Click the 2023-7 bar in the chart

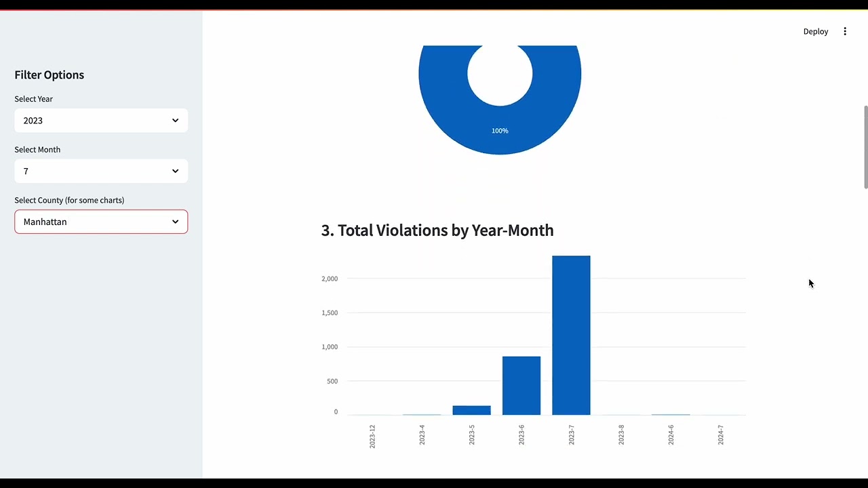tap(571, 335)
